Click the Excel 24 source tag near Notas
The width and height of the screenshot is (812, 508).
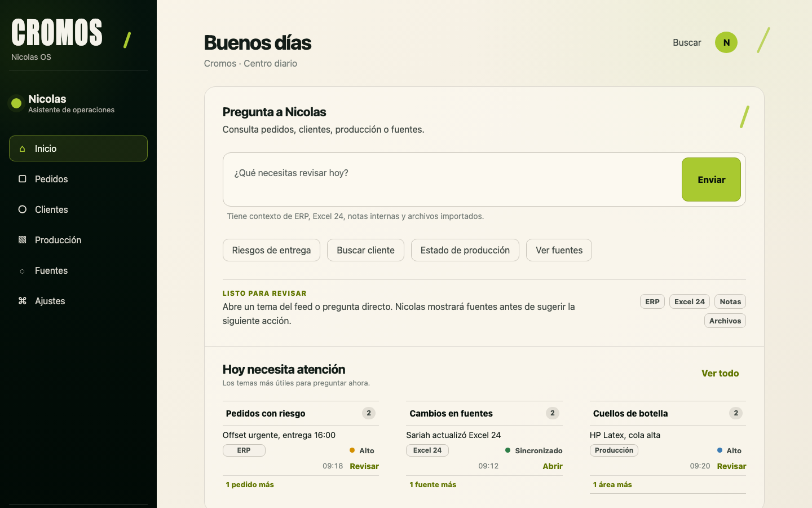point(690,301)
